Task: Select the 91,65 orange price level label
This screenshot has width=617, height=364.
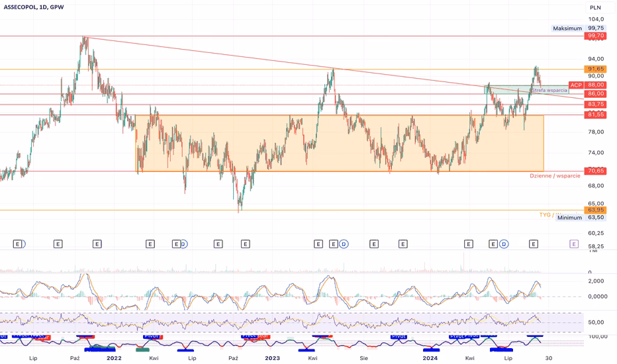Action: tap(596, 69)
